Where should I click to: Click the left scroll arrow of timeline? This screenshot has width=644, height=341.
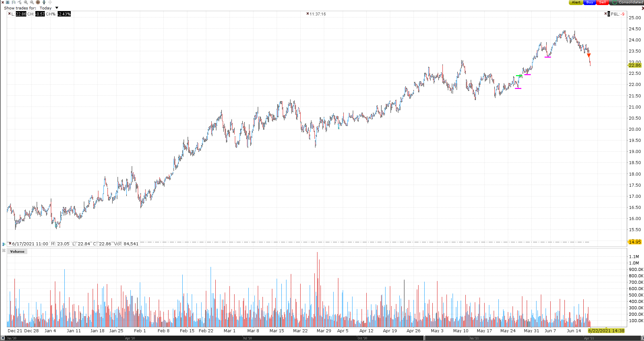2,338
